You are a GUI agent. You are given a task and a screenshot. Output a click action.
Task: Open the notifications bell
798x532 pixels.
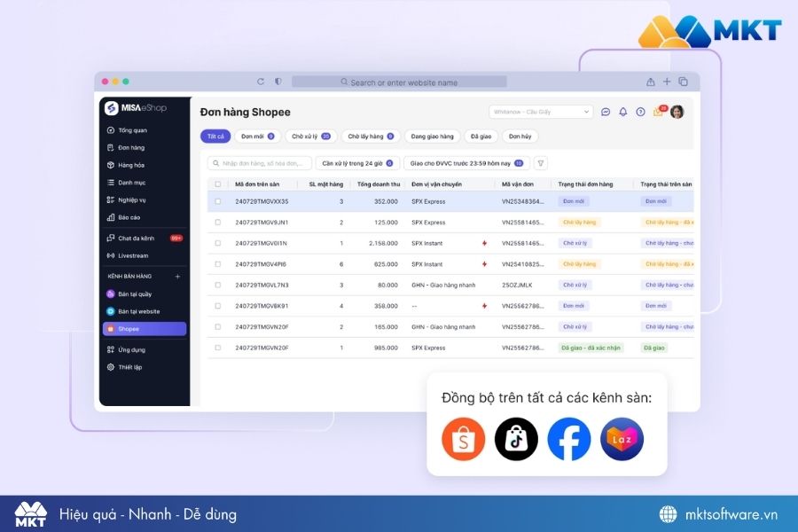[623, 112]
